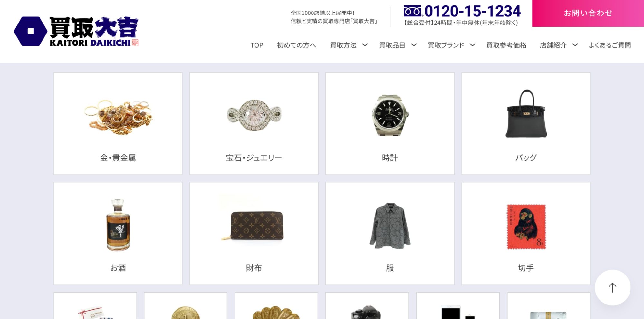Expand the 買取ブランド dropdown chevron

[472, 45]
